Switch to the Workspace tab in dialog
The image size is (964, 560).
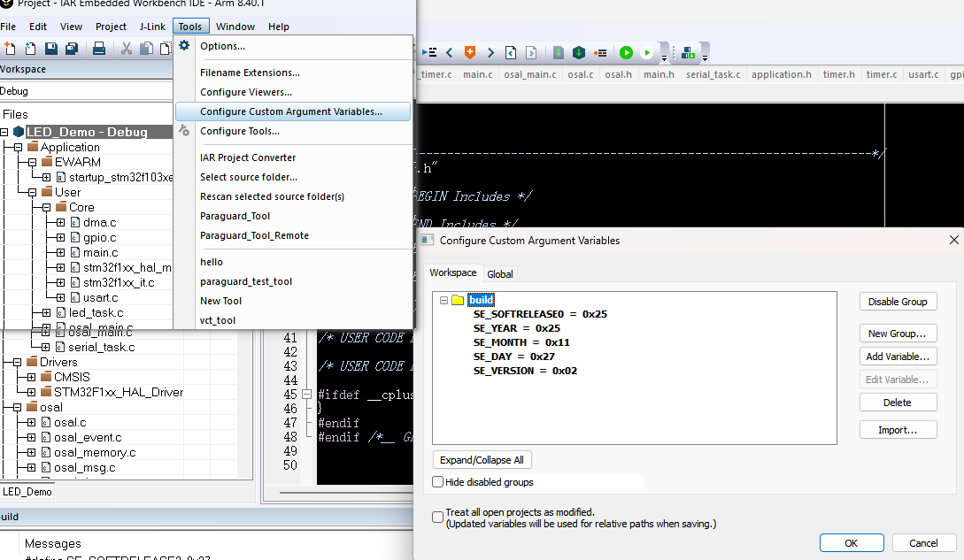click(x=453, y=272)
